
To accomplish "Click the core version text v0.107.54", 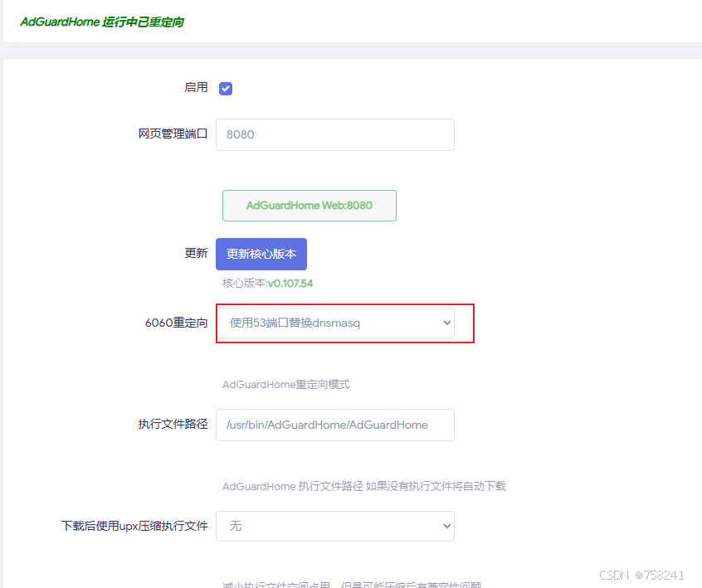I will (x=290, y=284).
